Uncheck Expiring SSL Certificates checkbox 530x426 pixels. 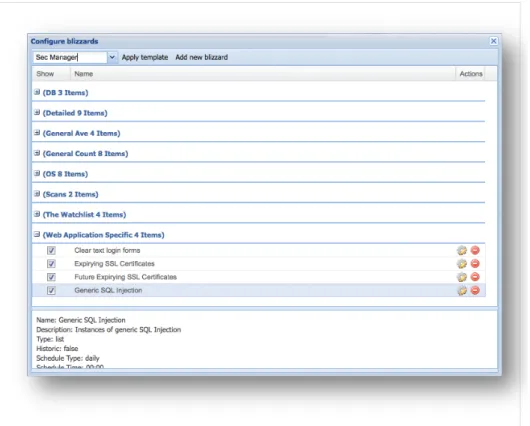tap(51, 264)
